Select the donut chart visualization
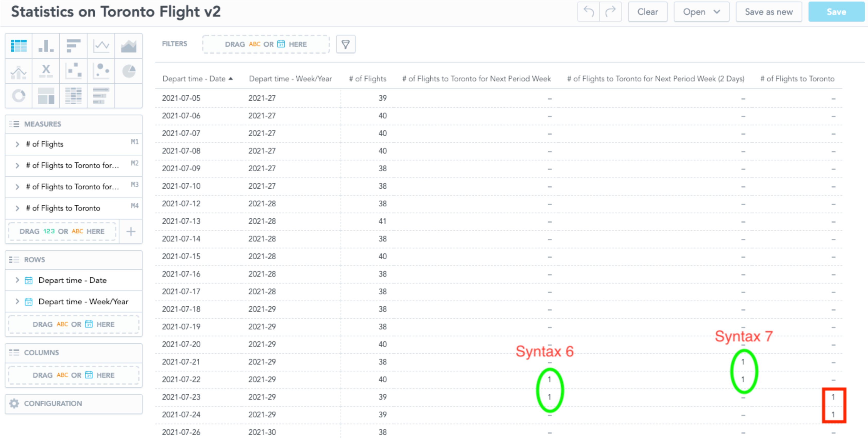 19,96
